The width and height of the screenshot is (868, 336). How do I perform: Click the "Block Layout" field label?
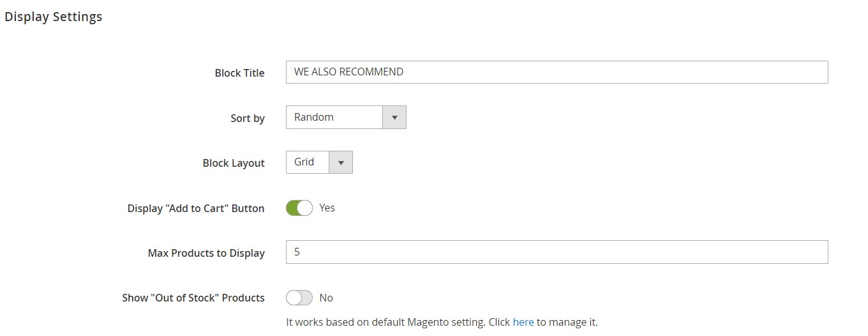coord(234,163)
